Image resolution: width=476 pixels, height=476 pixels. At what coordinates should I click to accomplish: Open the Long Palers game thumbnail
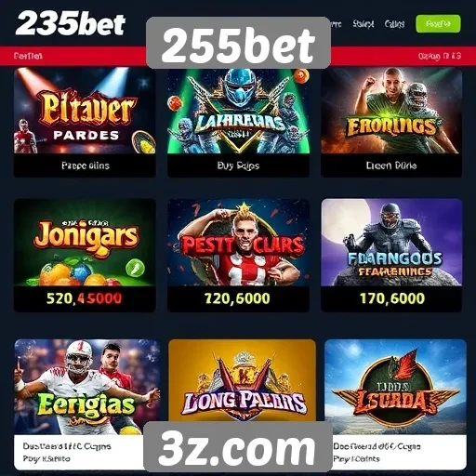[242, 380]
